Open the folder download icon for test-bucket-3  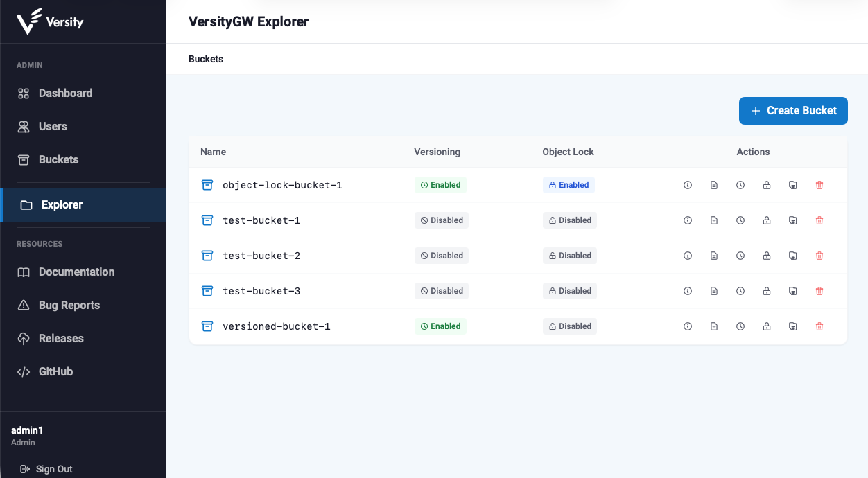tap(793, 291)
